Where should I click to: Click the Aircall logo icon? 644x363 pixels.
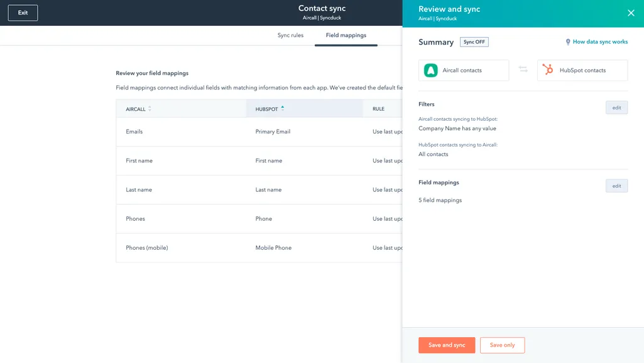pos(430,70)
